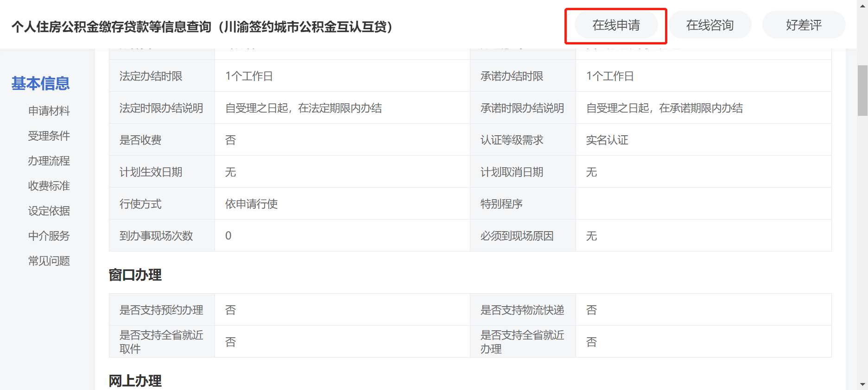Click the 法定办结时限 label cell
This screenshot has height=390, width=868.
pyautogui.click(x=151, y=76)
